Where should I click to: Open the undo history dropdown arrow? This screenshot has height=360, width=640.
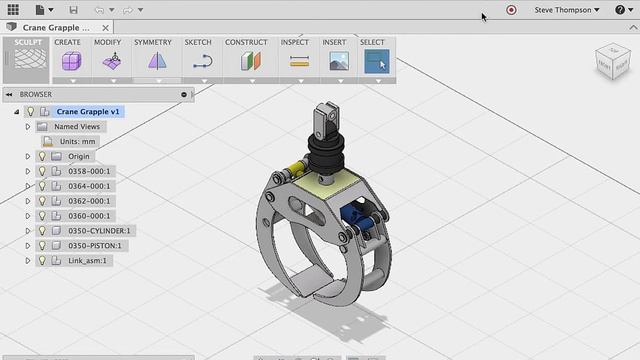(111, 10)
